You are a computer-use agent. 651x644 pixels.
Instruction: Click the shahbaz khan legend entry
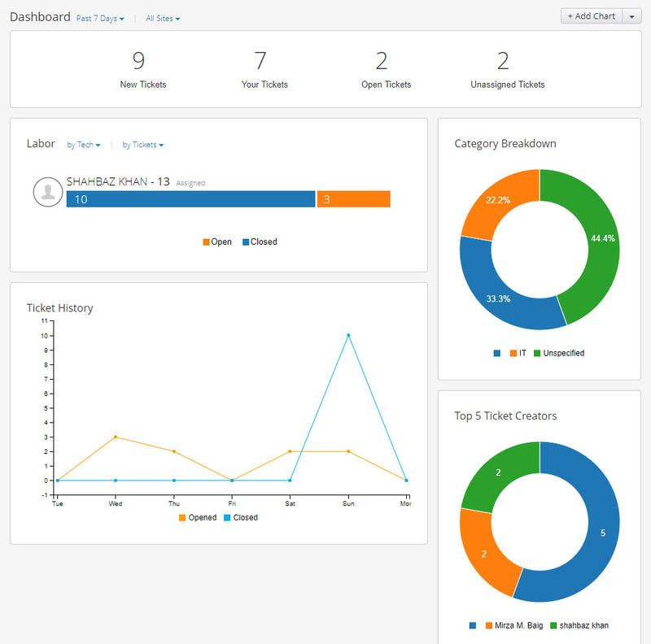(x=579, y=625)
